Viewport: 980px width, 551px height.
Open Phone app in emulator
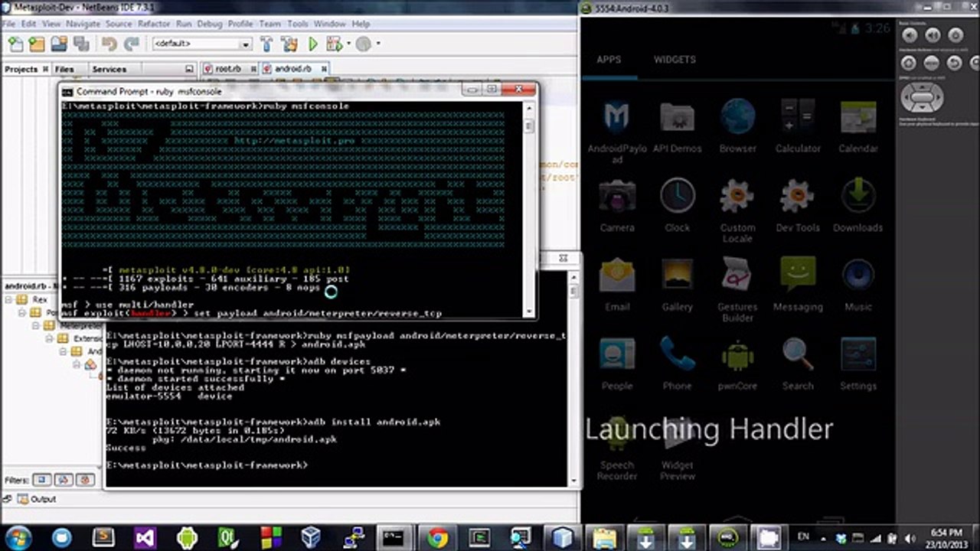point(678,364)
